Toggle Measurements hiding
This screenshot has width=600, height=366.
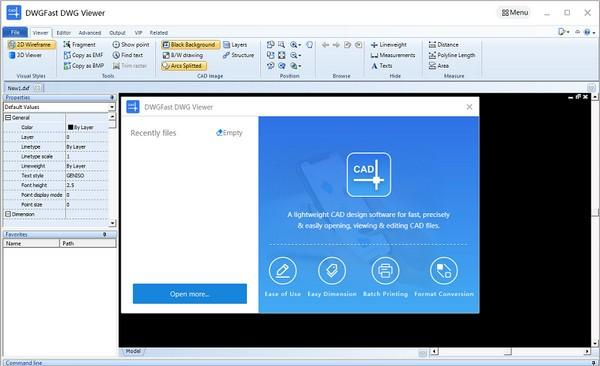[393, 55]
